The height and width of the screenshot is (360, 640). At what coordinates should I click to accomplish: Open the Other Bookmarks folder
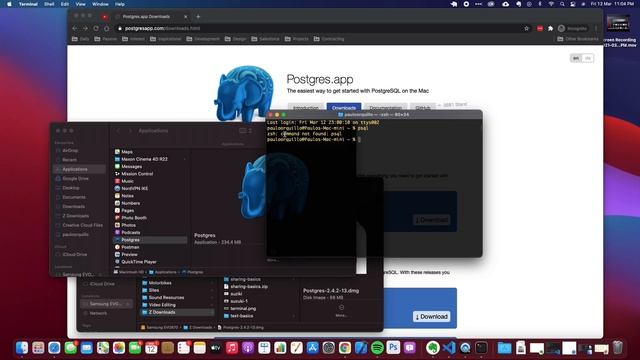pos(578,39)
